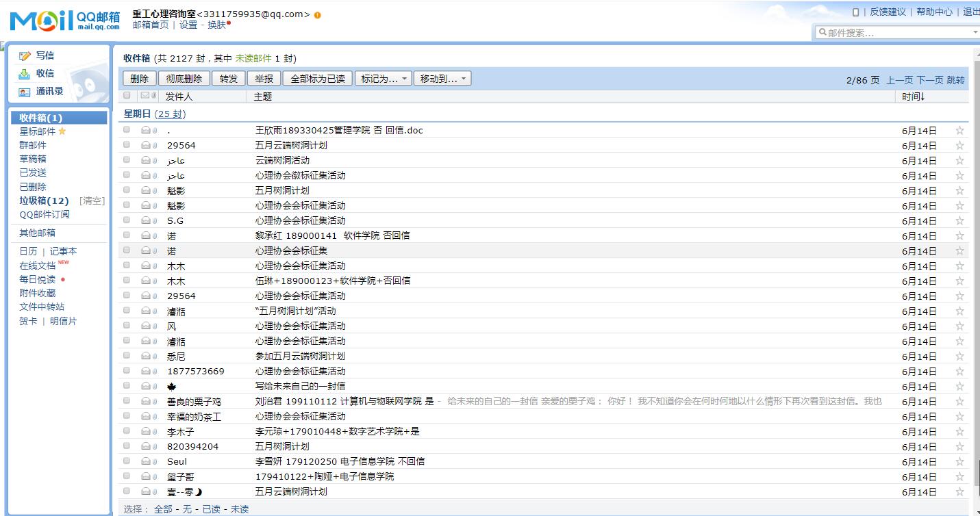Star the 王欣雨 回信.doc email

click(x=959, y=131)
